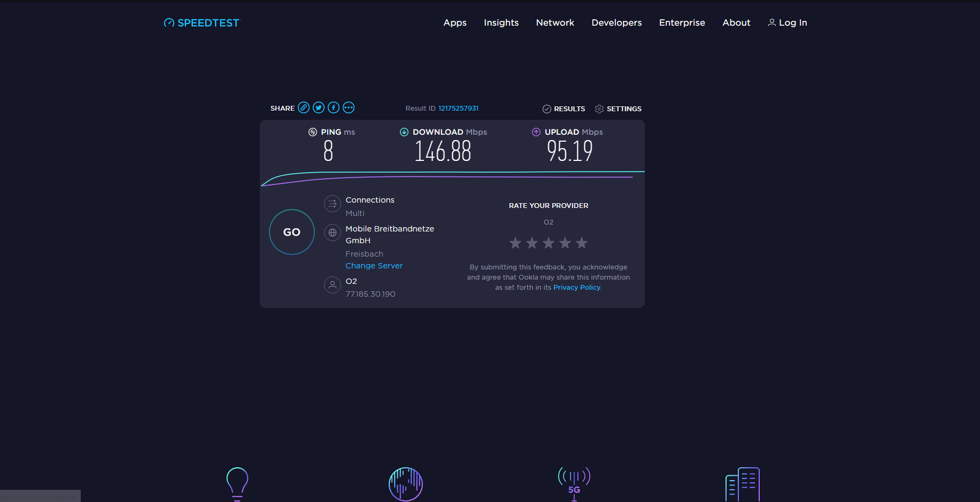The height and width of the screenshot is (502, 980).
Task: Open the Insights menu
Action: tap(501, 22)
